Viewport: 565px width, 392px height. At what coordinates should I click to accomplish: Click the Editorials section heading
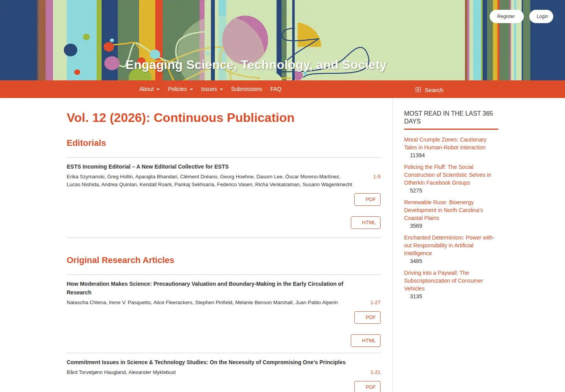[86, 143]
